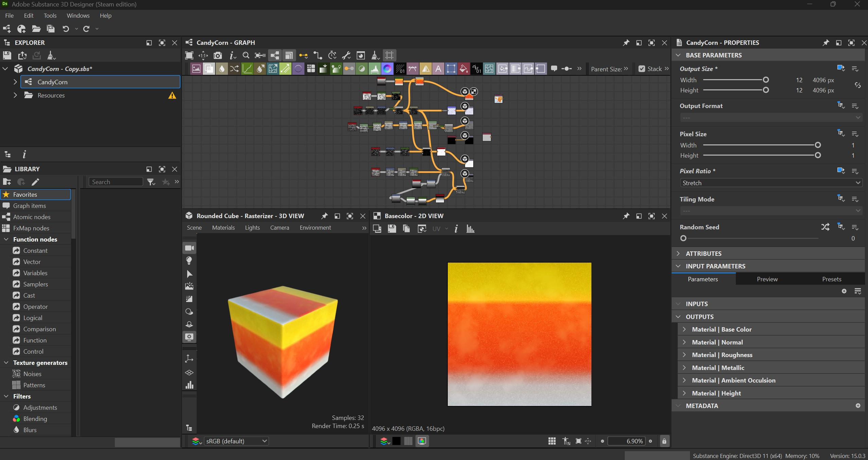The height and width of the screenshot is (460, 868).
Task: Toggle the 2D view zoom lock
Action: click(664, 441)
